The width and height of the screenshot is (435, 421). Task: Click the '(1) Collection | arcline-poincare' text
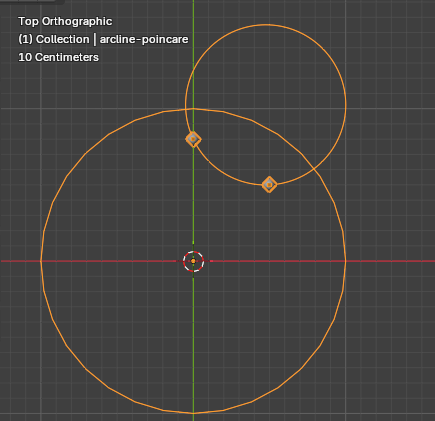click(x=103, y=39)
